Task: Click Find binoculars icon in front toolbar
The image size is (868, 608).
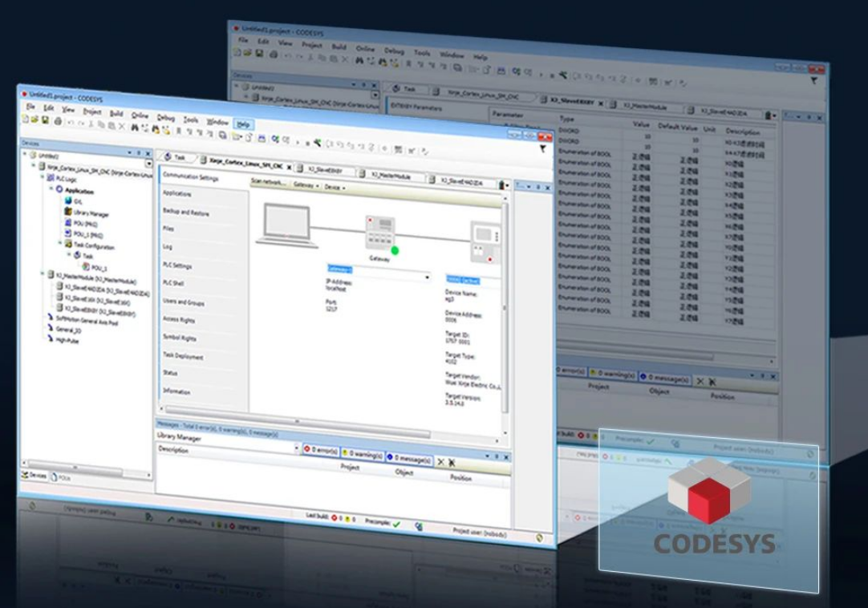Action: tap(135, 128)
